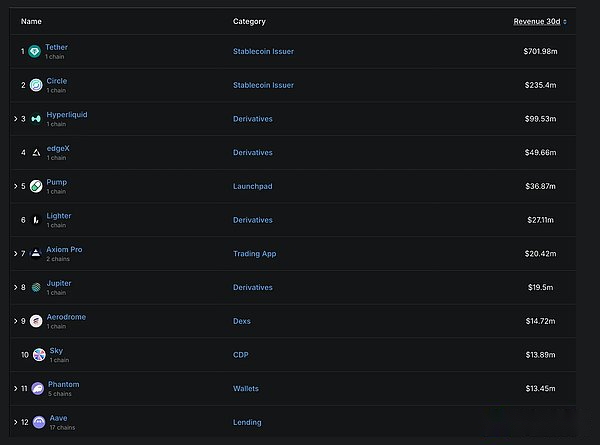This screenshot has width=600, height=445.
Task: Expand the Pump row chevron
Action: point(15,186)
